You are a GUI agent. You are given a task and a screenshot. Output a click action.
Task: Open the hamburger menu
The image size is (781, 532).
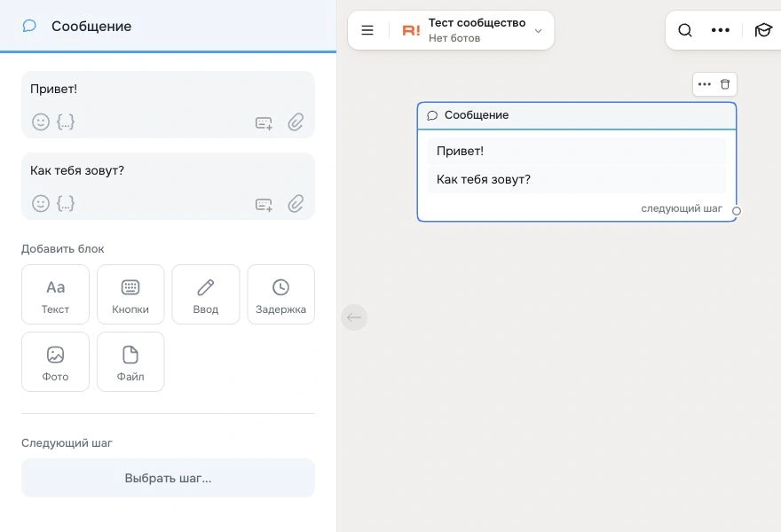click(x=367, y=30)
